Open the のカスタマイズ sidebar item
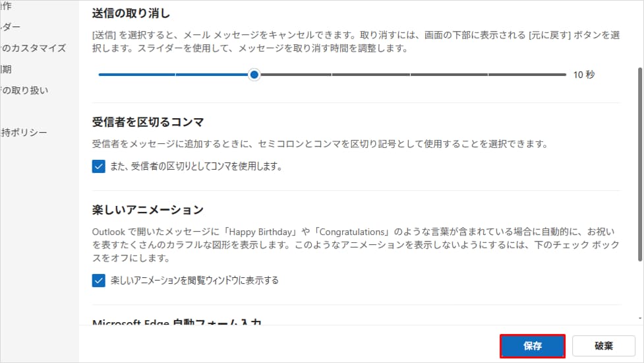 point(33,48)
